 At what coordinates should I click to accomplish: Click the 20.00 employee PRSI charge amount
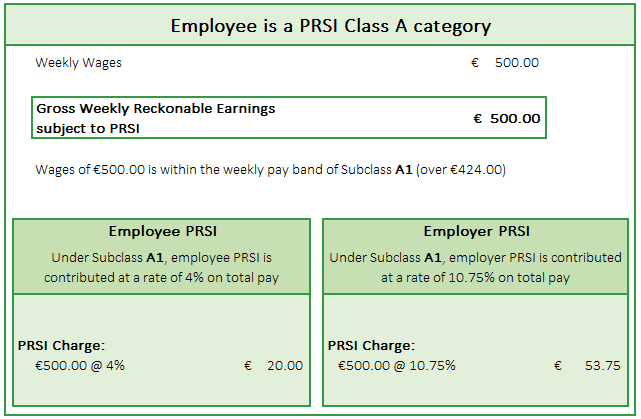point(284,365)
